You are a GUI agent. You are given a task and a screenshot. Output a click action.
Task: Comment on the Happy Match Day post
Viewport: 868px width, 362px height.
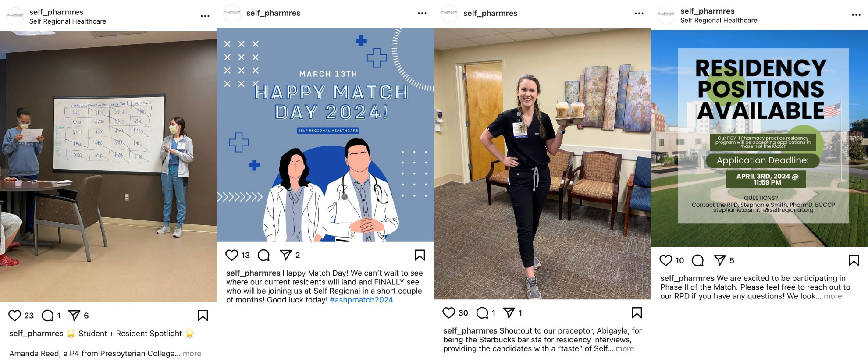(x=264, y=255)
